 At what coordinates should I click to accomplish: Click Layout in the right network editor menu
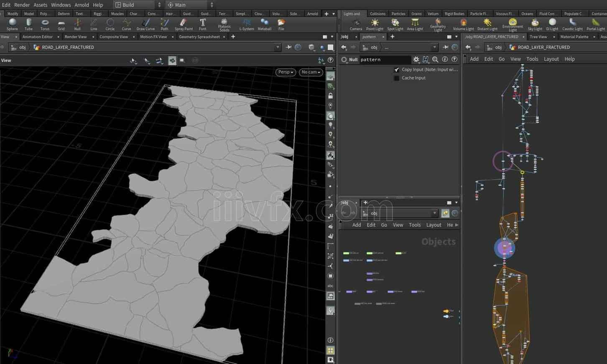tap(551, 59)
